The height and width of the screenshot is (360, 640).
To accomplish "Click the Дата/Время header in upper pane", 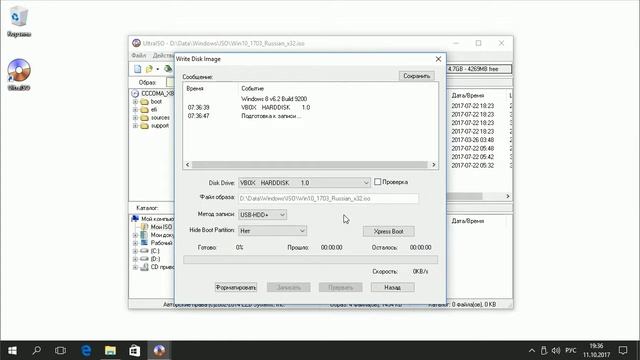I will (x=468, y=96).
